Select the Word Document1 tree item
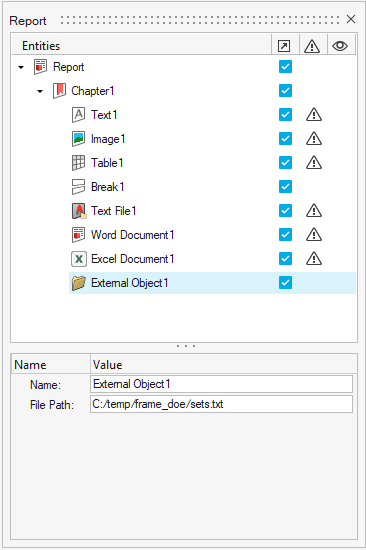366x550 pixels. [132, 235]
